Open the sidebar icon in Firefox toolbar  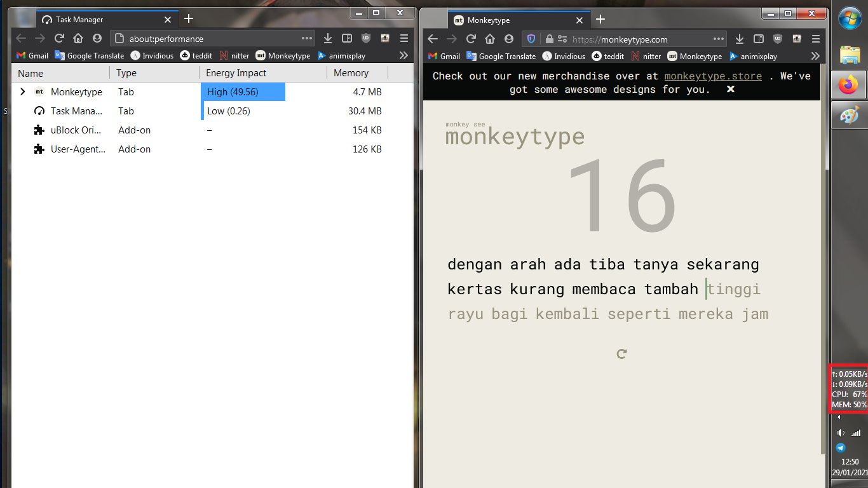[x=758, y=39]
